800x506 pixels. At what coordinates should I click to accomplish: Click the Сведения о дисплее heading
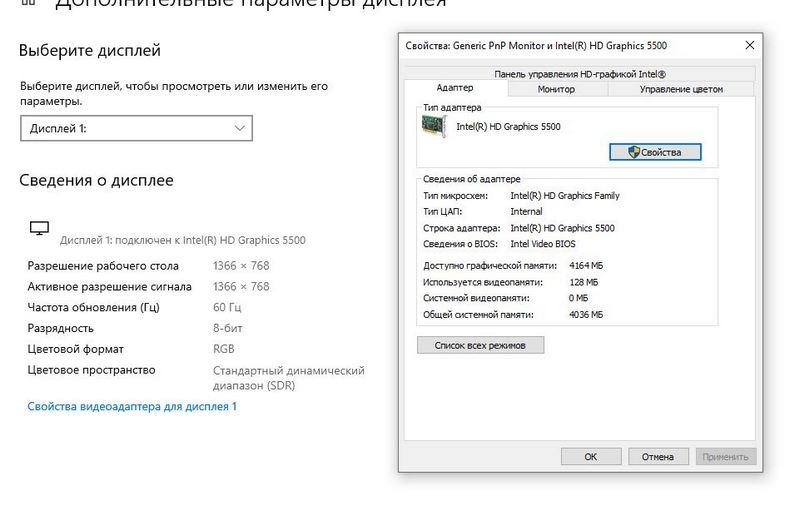pyautogui.click(x=96, y=180)
